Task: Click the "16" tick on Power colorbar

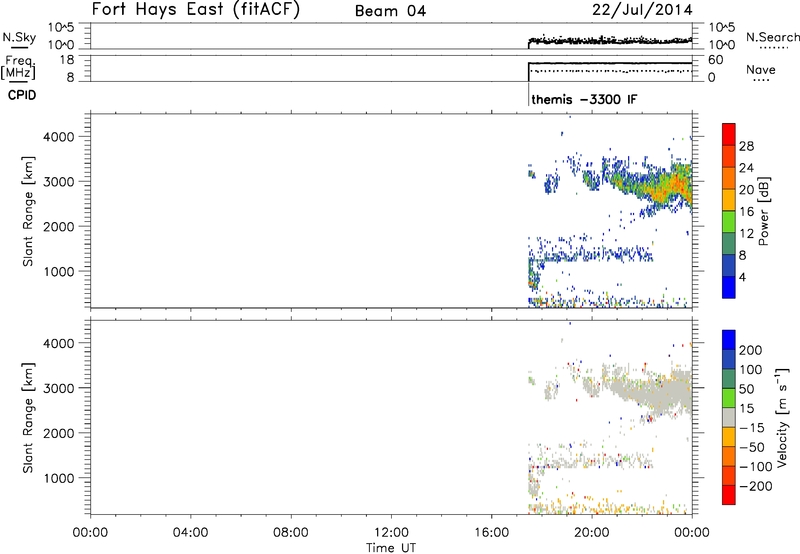Action: pos(746,212)
